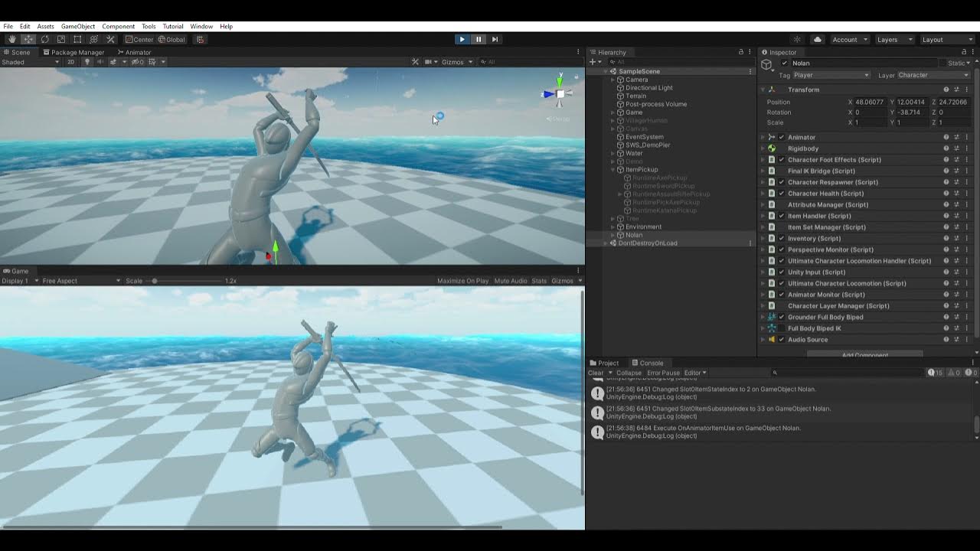Screen dimensions: 980x551
Task: Open Transform component help icon
Action: point(946,90)
